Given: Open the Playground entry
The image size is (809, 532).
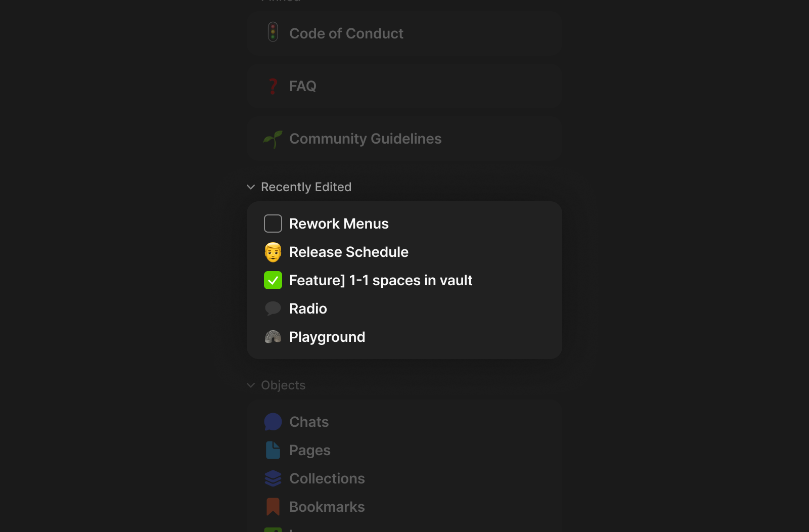Looking at the screenshot, I should coord(327,337).
